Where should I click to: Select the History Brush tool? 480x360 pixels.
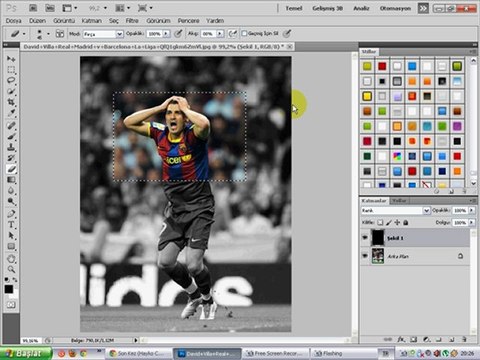coord(11,158)
